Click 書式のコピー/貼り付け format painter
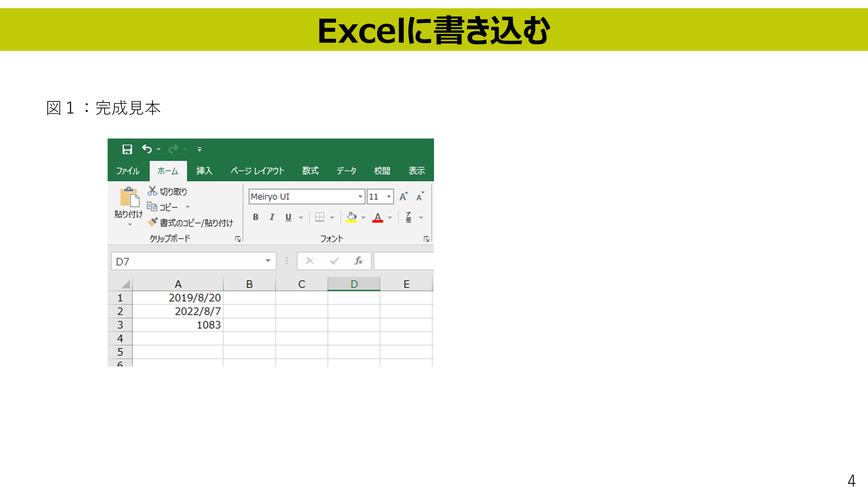The height and width of the screenshot is (502, 868). click(x=190, y=223)
